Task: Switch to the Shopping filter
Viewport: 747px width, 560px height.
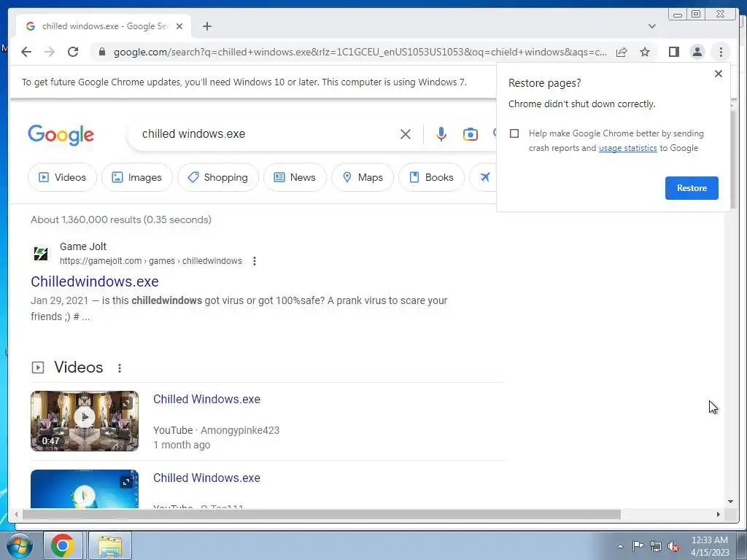Action: [x=217, y=177]
